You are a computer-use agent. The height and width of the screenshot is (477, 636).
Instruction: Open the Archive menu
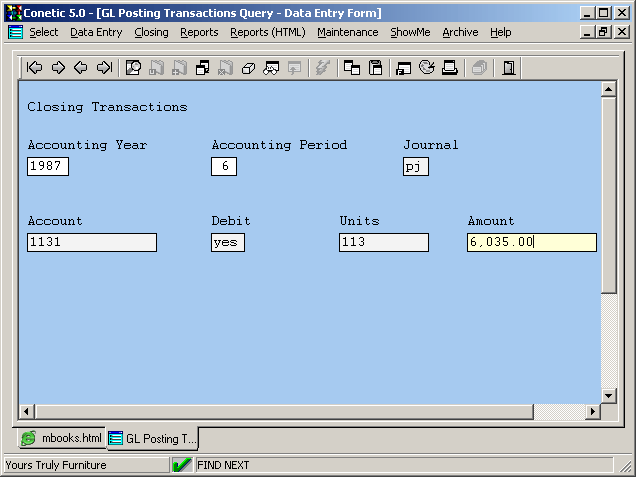460,32
